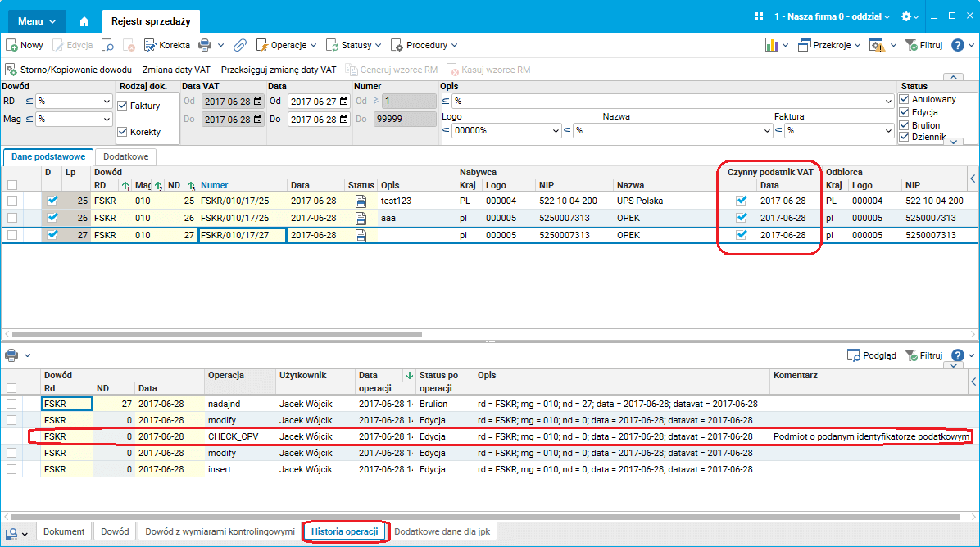The width and height of the screenshot is (980, 547).
Task: Switch to the Dodatkowe tab
Action: coord(125,156)
